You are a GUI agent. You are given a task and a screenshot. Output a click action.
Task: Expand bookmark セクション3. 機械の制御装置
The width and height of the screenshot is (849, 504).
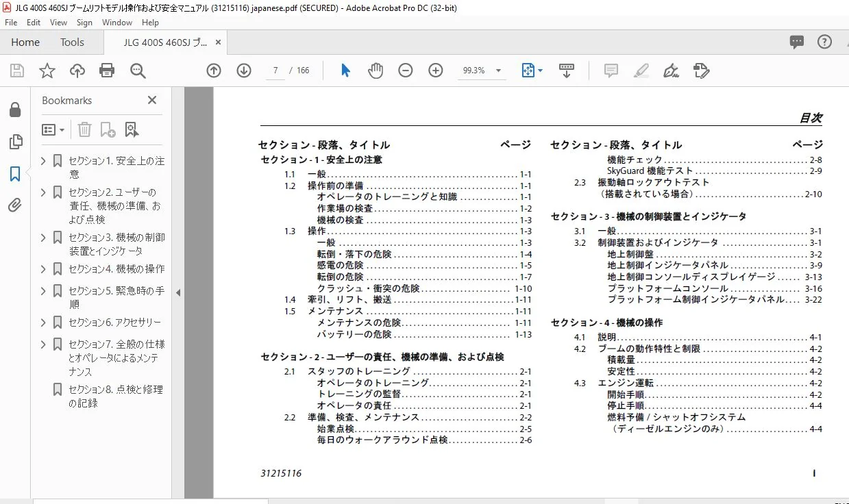click(x=43, y=238)
